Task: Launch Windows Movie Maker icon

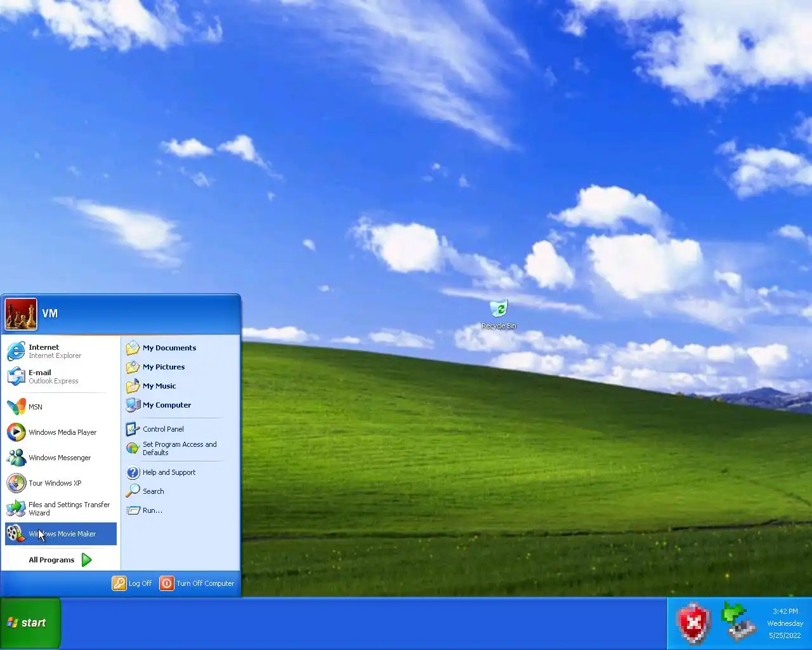Action: pyautogui.click(x=16, y=534)
